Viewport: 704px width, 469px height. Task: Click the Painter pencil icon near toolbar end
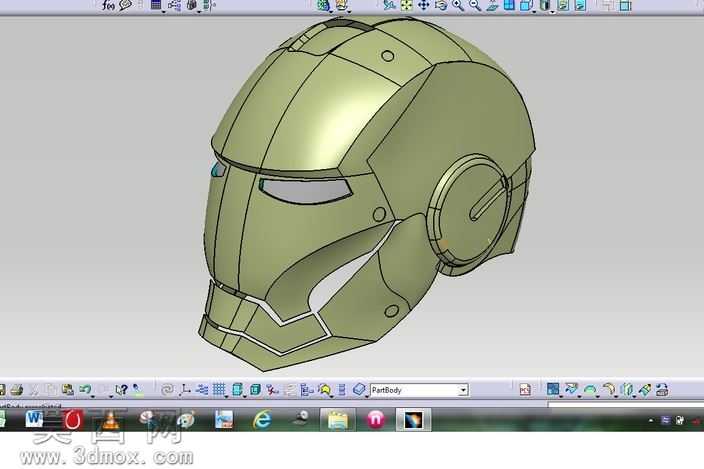(645, 390)
